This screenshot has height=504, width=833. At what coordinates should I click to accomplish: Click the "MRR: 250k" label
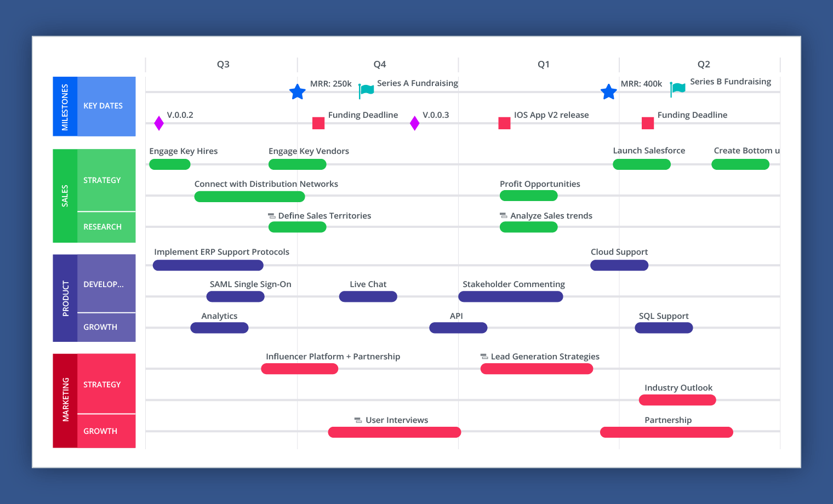(x=331, y=84)
